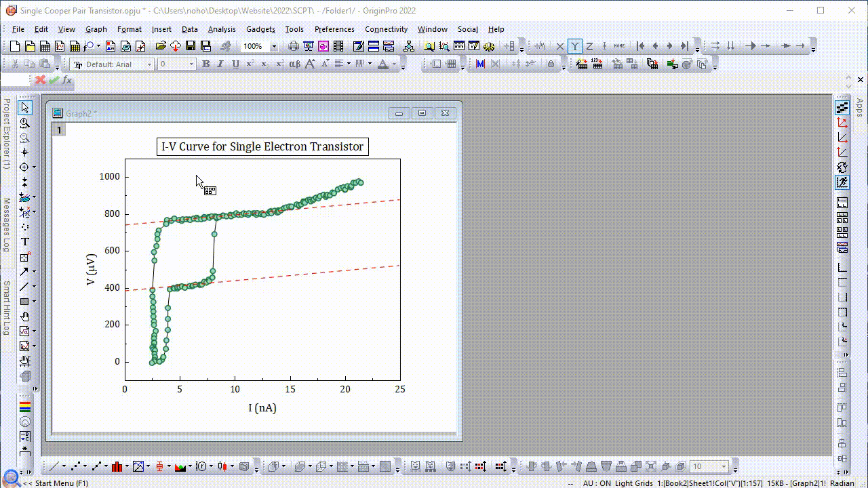The width and height of the screenshot is (868, 488).
Task: Open the Graph menu
Action: 96,29
